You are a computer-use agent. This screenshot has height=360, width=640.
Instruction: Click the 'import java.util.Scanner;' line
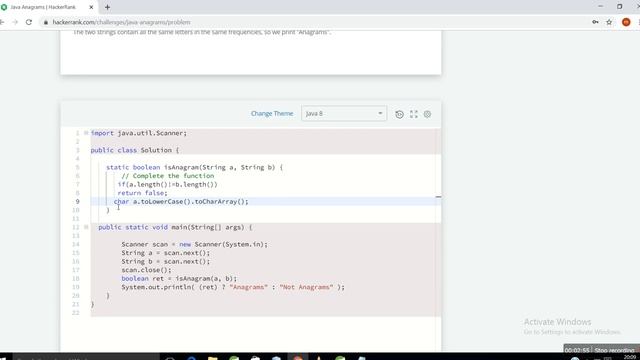tap(138, 133)
